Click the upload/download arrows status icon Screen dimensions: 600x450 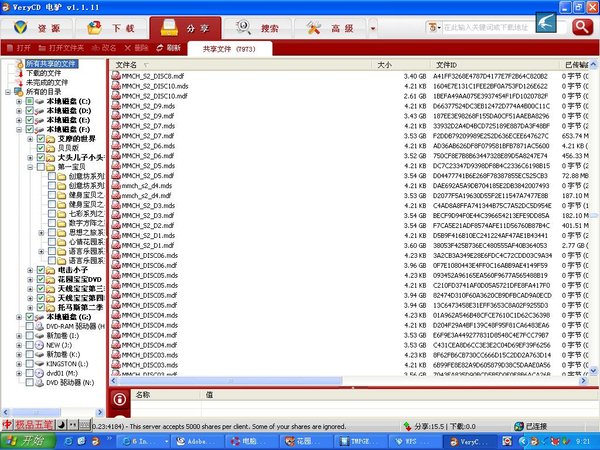408,426
